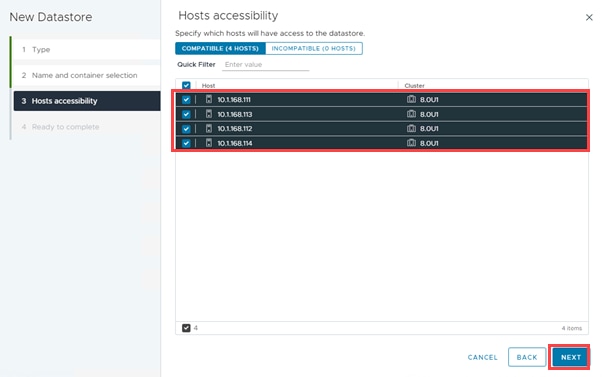The width and height of the screenshot is (602, 377).
Task: Sort by Cluster column header
Action: click(414, 85)
